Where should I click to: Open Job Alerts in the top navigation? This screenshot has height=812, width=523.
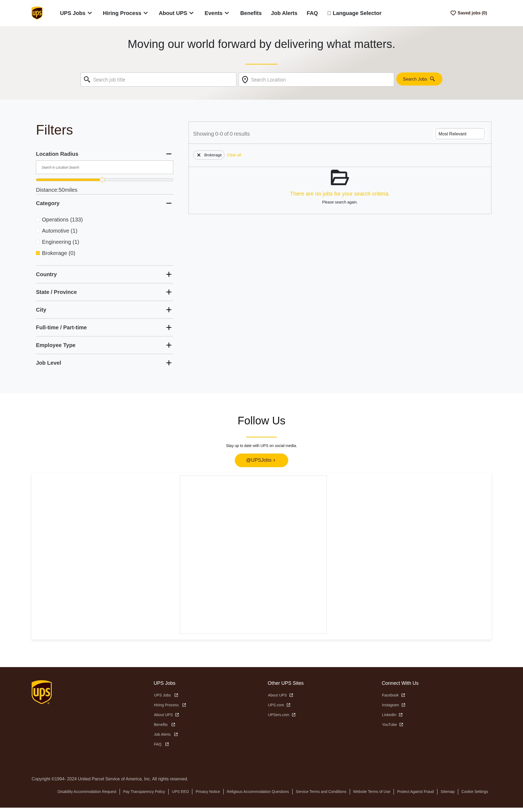(284, 13)
